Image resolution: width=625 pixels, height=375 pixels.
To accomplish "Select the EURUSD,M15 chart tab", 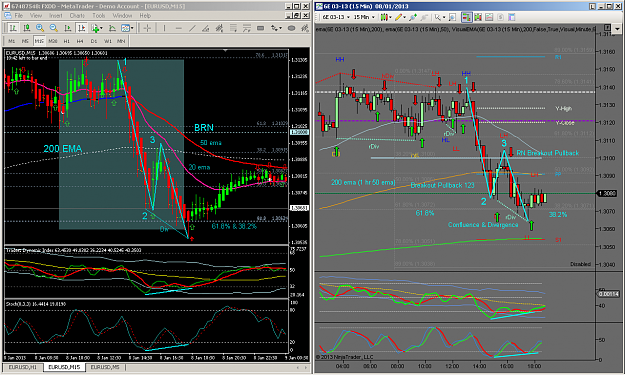I will click(64, 367).
